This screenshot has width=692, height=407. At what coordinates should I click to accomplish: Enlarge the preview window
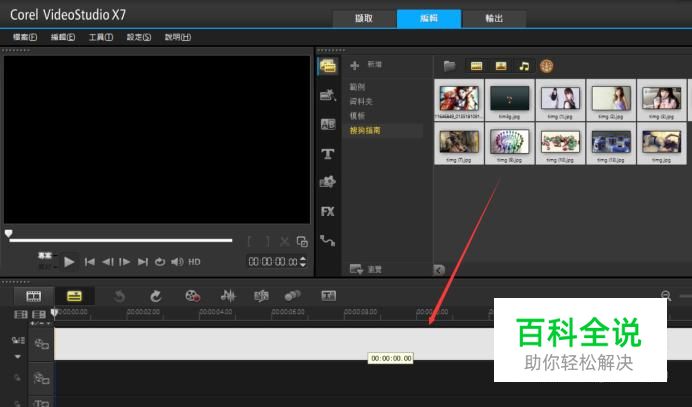[x=302, y=241]
